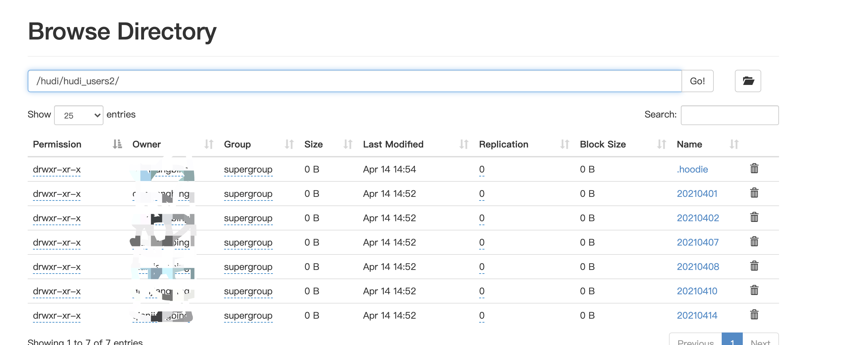Open the Show entries dropdown

(78, 115)
